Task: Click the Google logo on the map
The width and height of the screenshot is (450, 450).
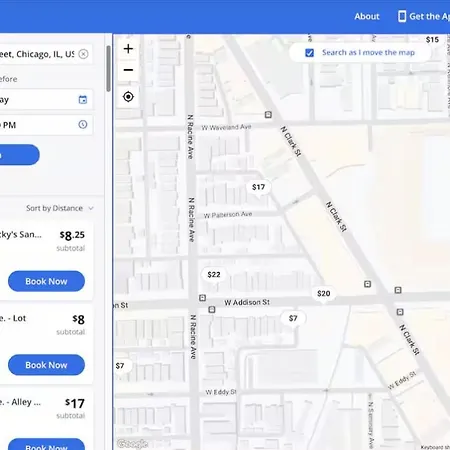Action: [132, 444]
